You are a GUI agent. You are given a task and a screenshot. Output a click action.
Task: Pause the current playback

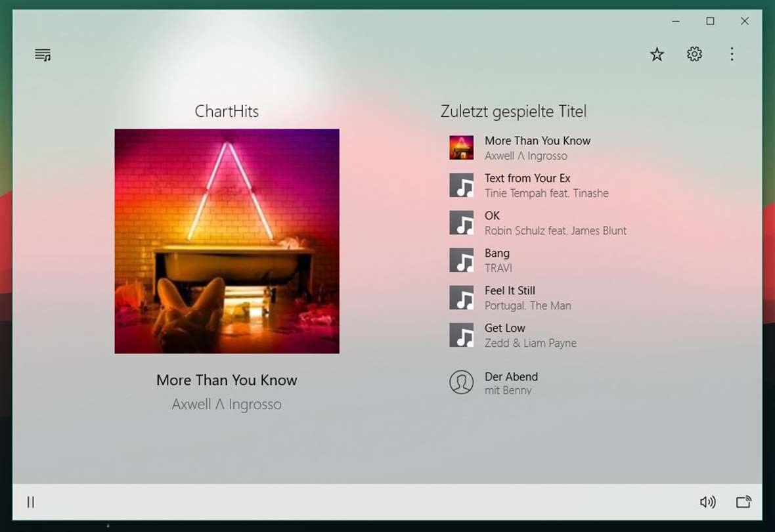coord(31,502)
